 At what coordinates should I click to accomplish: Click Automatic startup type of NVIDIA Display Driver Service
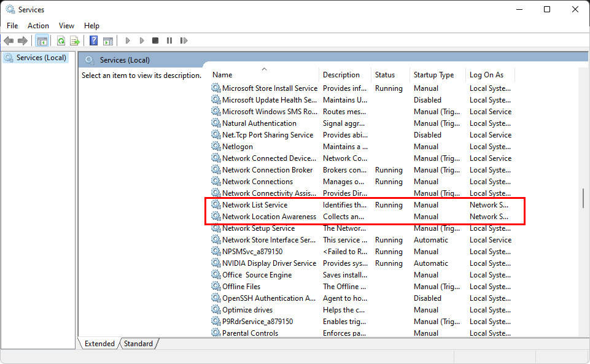click(x=431, y=263)
